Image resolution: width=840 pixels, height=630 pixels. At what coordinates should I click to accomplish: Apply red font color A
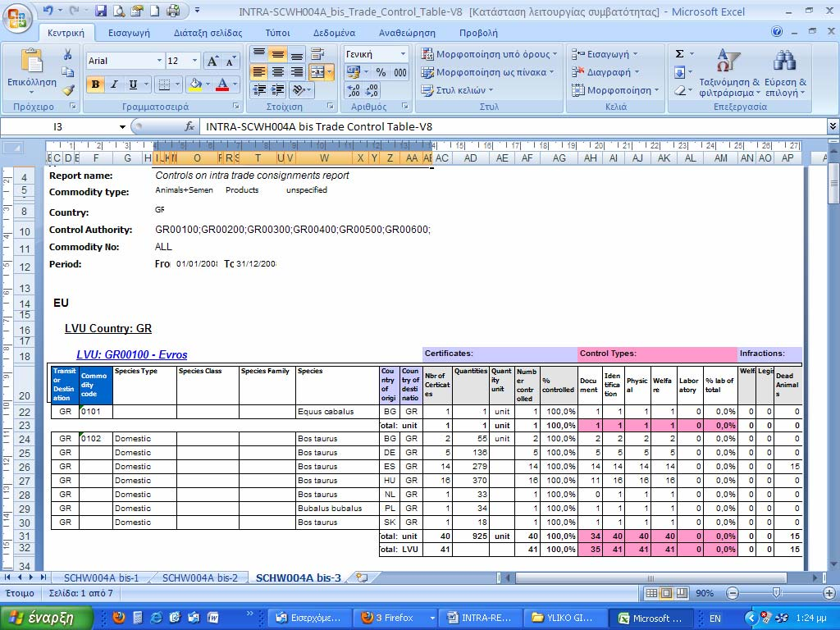[222, 84]
